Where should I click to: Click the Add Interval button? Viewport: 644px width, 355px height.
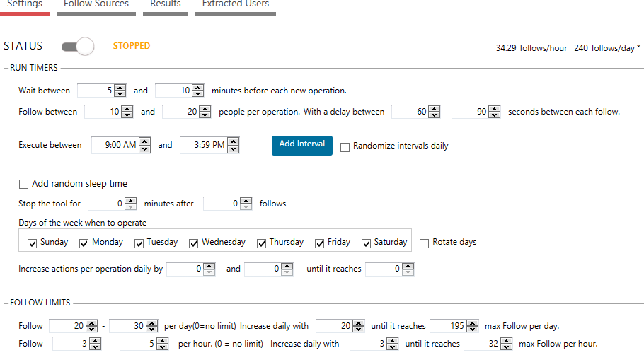302,145
